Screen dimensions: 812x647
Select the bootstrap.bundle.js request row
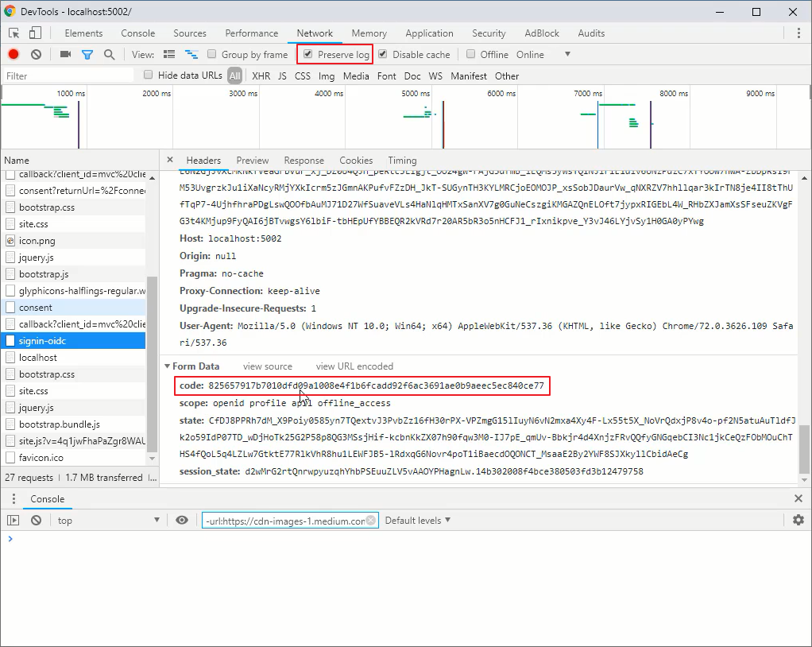point(75,424)
